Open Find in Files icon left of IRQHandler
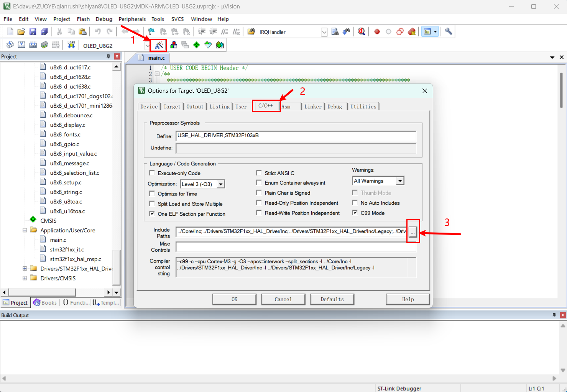 251,32
